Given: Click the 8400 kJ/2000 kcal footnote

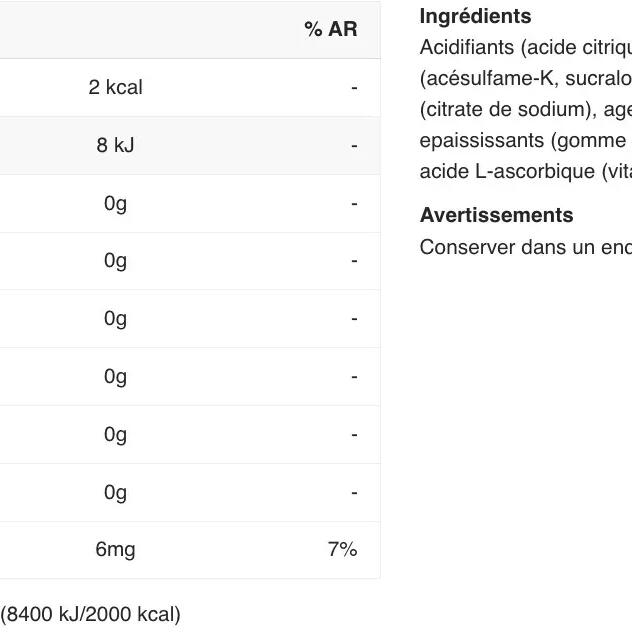Looking at the screenshot, I should [x=90, y=614].
